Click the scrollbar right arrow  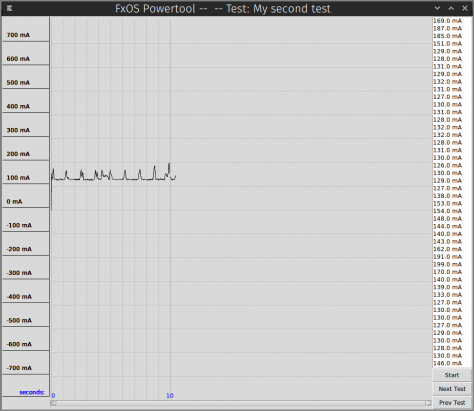[x=428, y=404]
